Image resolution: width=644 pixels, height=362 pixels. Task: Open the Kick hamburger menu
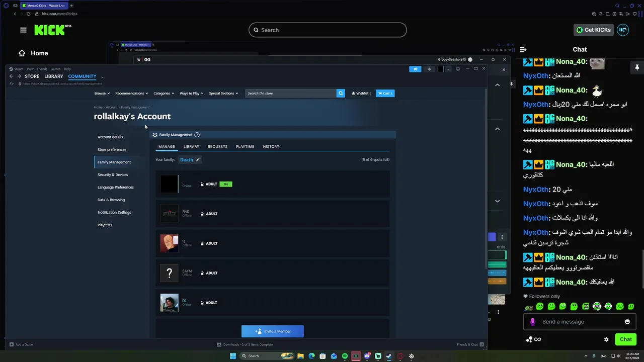point(23,30)
